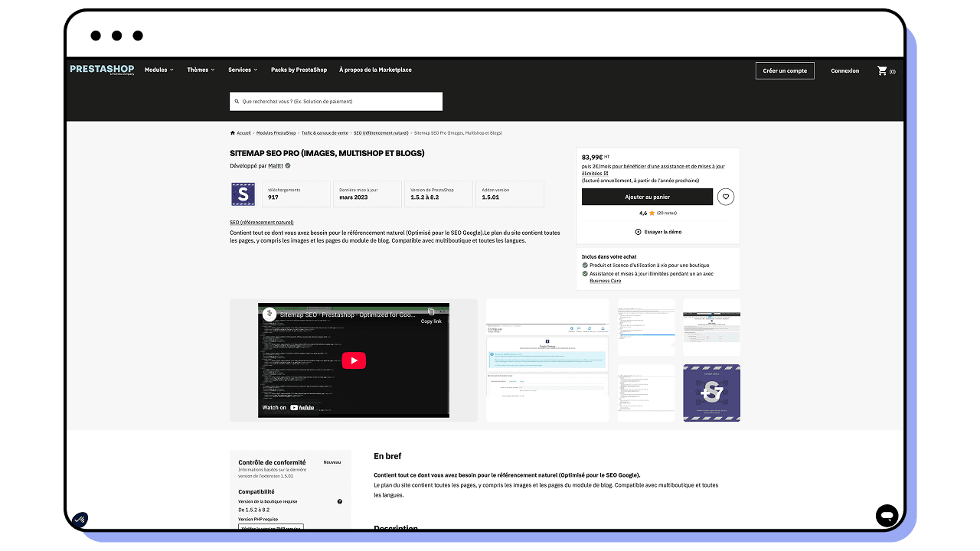Focus the search field 'Que recherchez vous ?'
The image size is (980, 551).
click(x=336, y=101)
